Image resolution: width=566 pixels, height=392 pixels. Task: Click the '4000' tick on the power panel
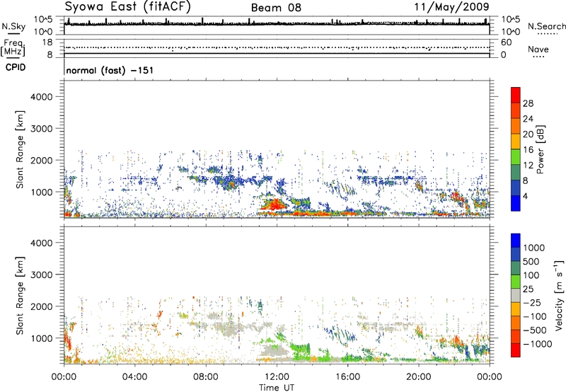pos(41,97)
